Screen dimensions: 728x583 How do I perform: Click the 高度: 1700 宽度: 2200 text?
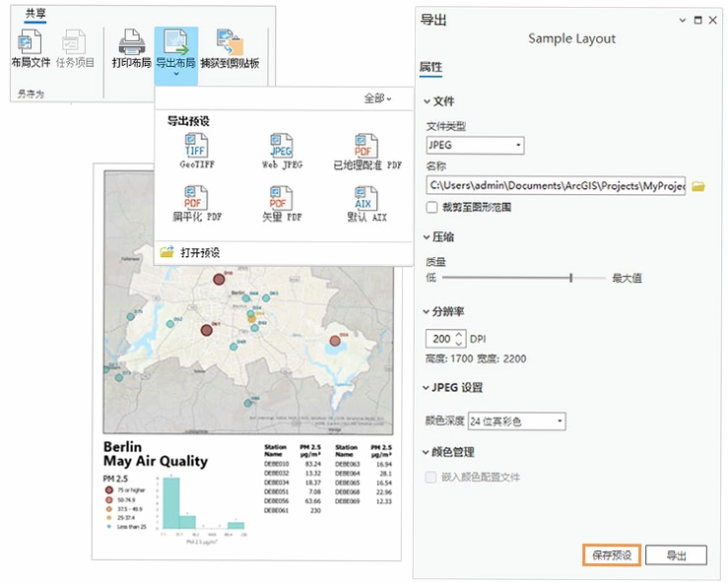[x=476, y=358]
